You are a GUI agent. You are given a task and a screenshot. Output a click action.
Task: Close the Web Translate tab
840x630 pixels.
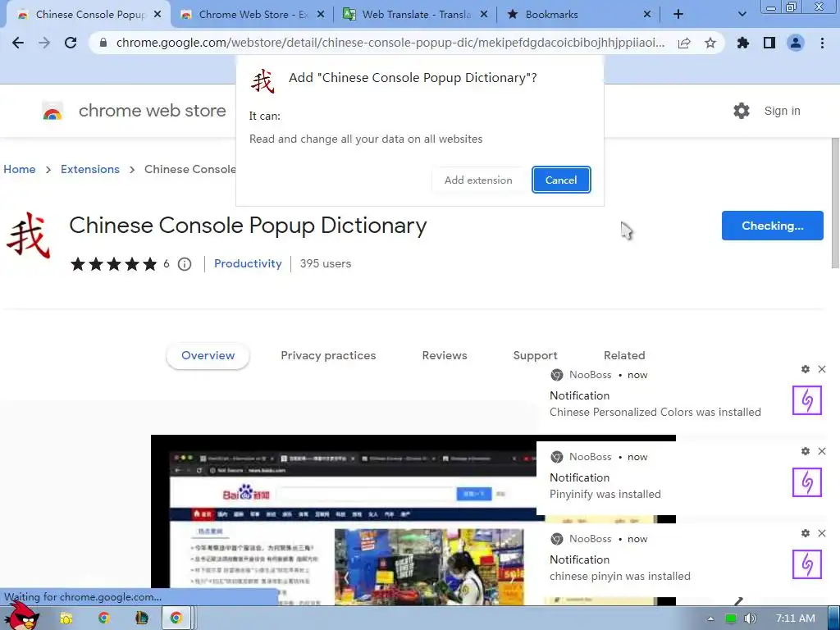pos(484,15)
